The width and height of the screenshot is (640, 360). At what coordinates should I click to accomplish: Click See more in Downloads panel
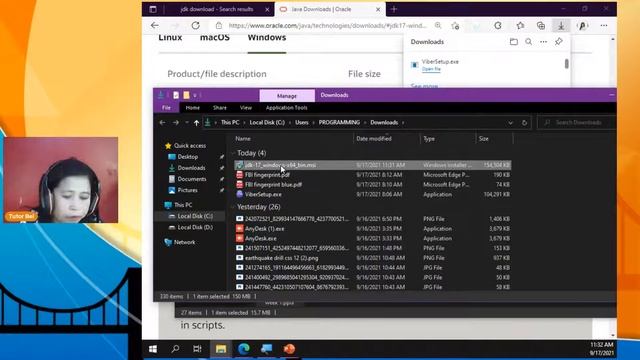(424, 86)
